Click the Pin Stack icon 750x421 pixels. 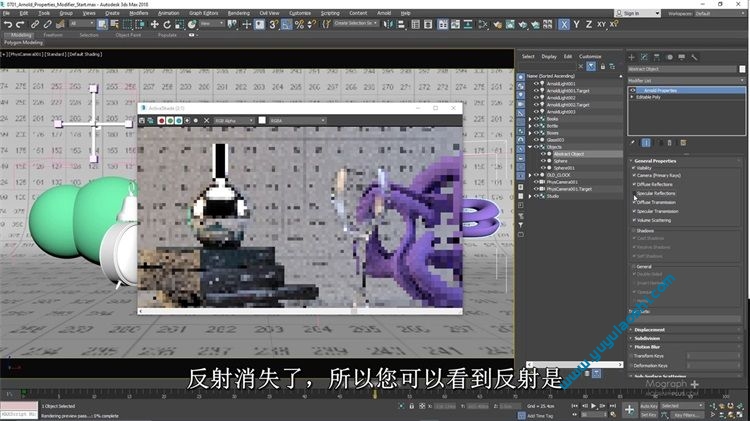(632, 143)
